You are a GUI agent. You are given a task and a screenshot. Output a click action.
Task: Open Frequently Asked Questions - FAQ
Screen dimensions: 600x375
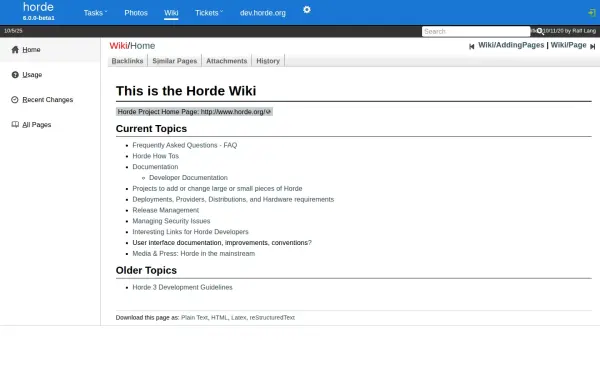click(185, 145)
